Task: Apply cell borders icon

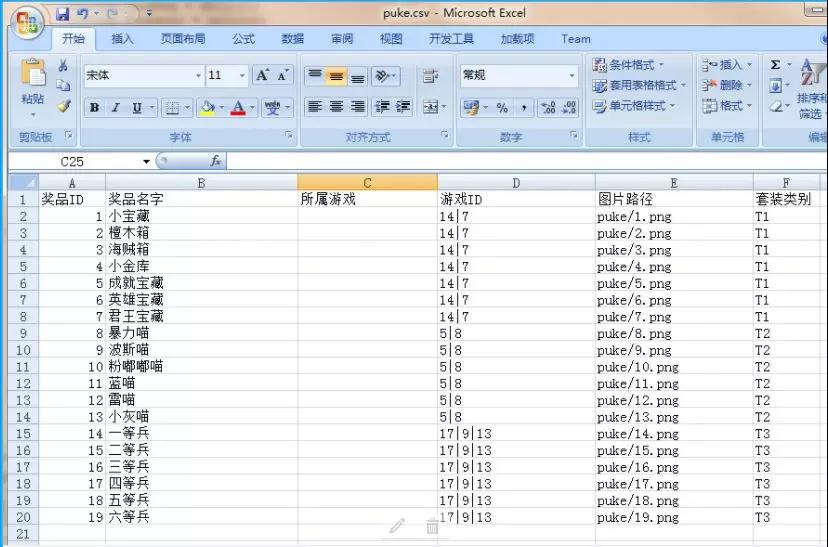Action: click(x=172, y=108)
